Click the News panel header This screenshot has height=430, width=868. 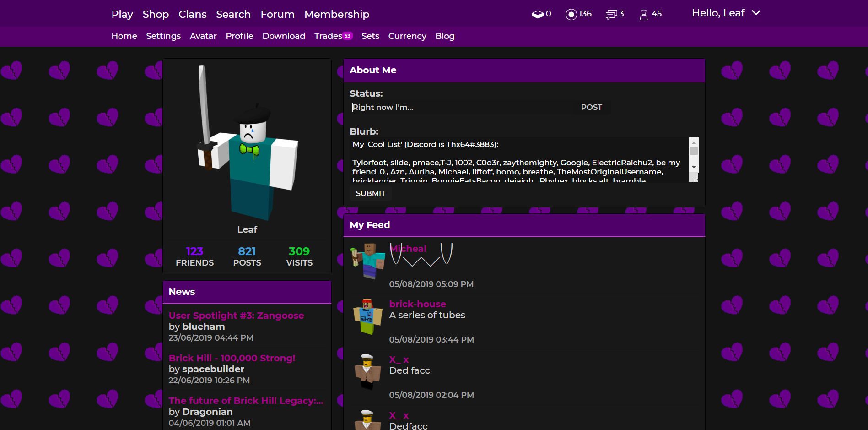click(247, 292)
